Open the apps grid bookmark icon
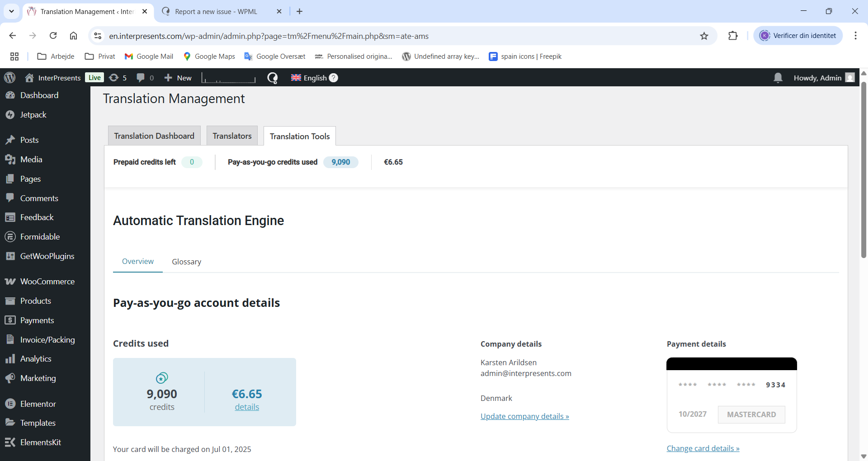 click(x=14, y=56)
